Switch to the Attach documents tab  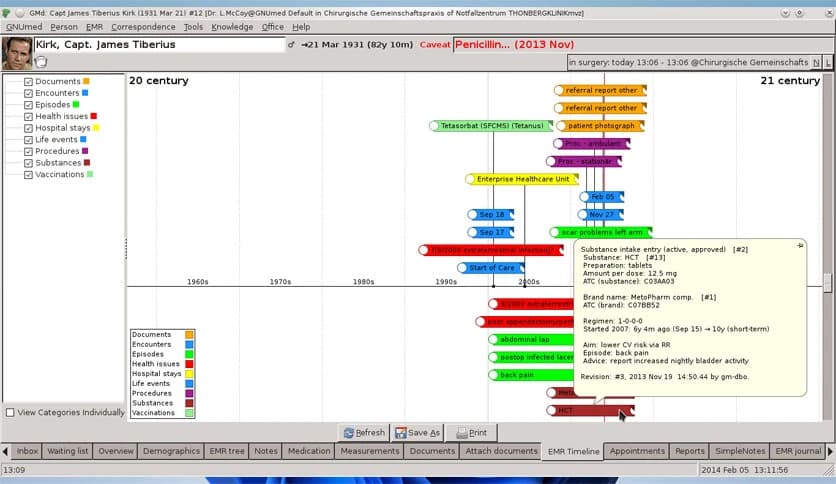point(501,451)
